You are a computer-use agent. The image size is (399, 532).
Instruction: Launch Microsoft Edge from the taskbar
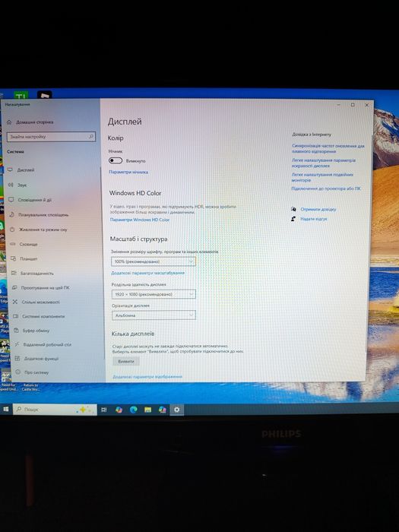click(x=133, y=410)
